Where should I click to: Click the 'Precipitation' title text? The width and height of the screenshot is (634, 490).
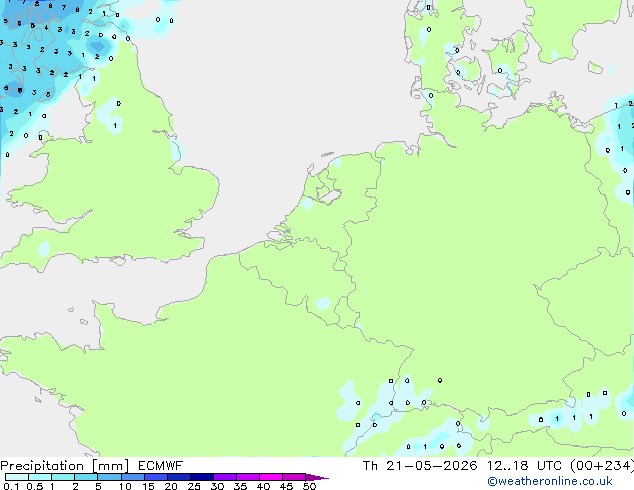point(42,466)
